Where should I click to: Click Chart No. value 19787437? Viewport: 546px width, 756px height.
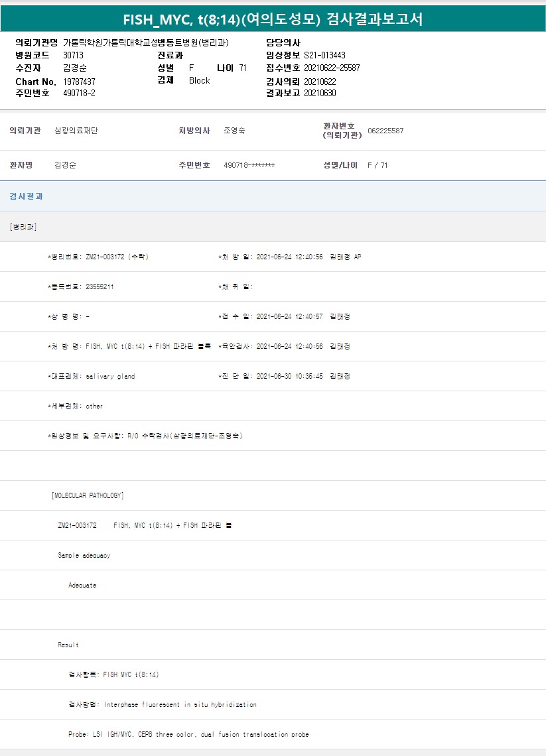pos(79,81)
